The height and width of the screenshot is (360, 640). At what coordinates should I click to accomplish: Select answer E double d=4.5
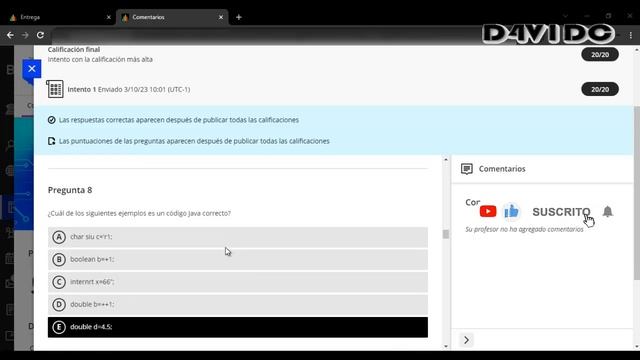click(238, 327)
